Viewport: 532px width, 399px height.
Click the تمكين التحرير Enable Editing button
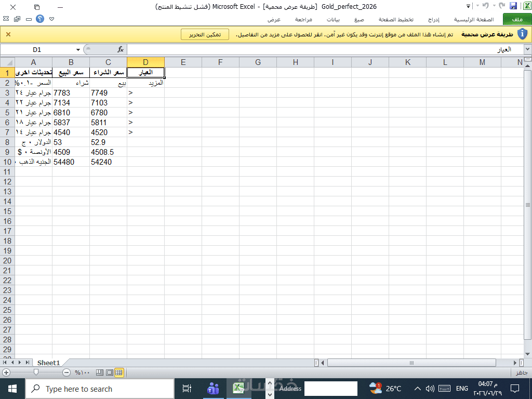pos(205,34)
